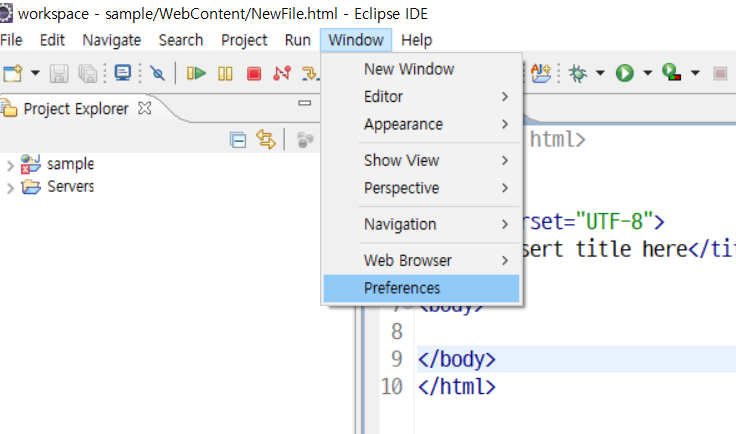Open the Navigate menu
This screenshot has width=736, height=434.
click(x=112, y=40)
